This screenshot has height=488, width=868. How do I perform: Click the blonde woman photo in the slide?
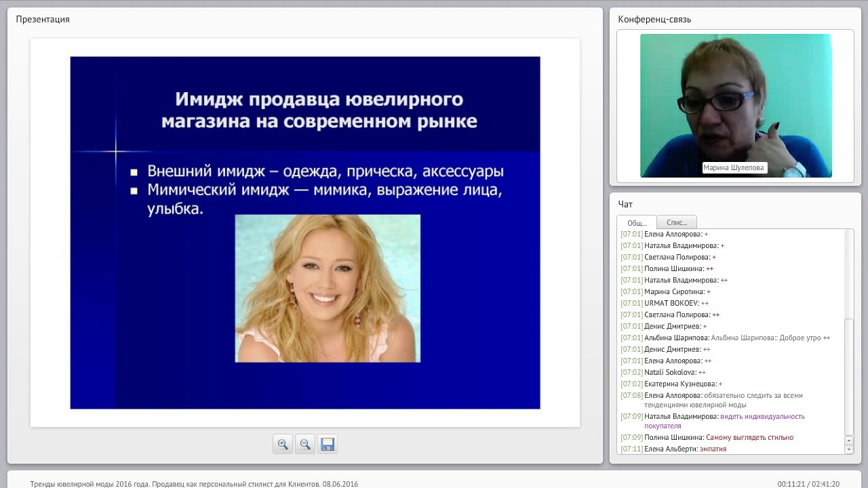pyautogui.click(x=328, y=288)
